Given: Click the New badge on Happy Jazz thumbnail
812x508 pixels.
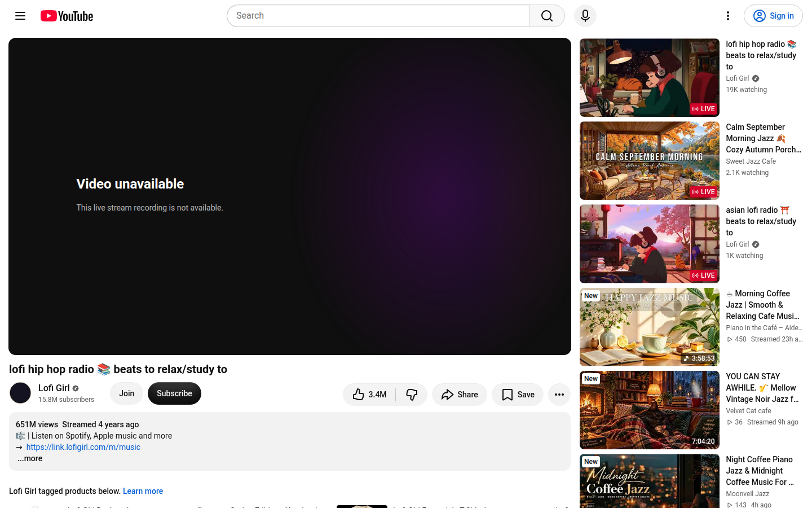Looking at the screenshot, I should pos(591,296).
